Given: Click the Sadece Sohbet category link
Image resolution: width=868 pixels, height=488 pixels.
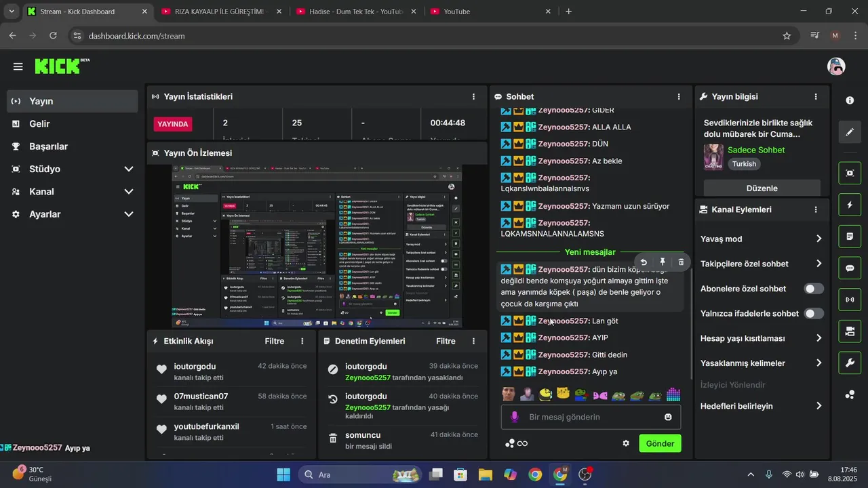Looking at the screenshot, I should [756, 150].
